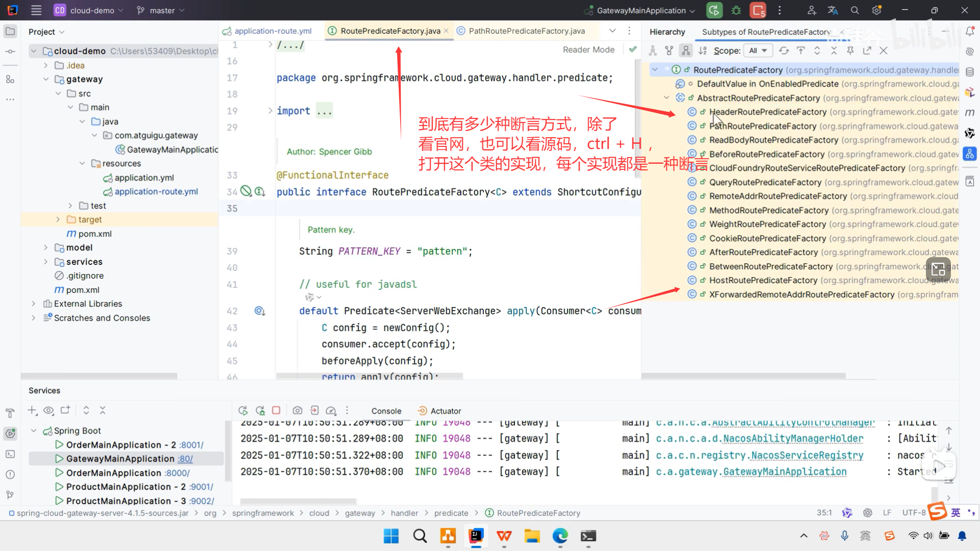Click the red Stop button in Services

click(276, 411)
